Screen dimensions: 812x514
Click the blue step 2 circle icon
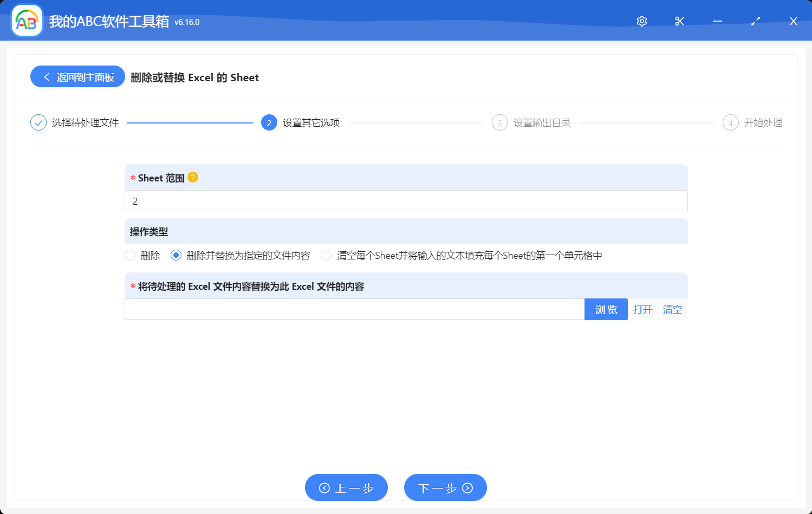point(269,122)
